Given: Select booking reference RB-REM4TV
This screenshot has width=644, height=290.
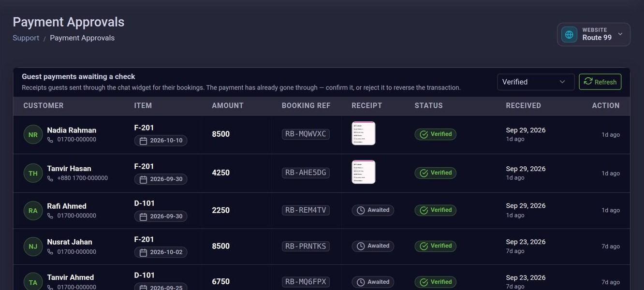Looking at the screenshot, I should click(x=306, y=210).
